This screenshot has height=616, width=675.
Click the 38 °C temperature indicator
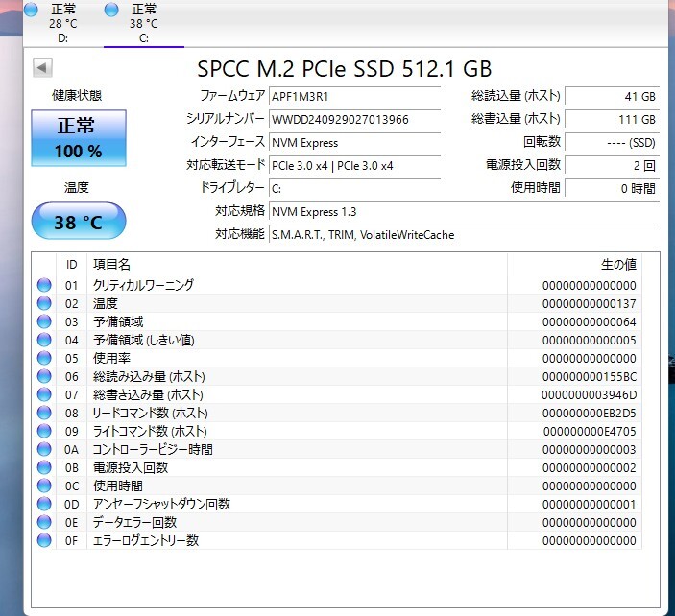coord(79,221)
